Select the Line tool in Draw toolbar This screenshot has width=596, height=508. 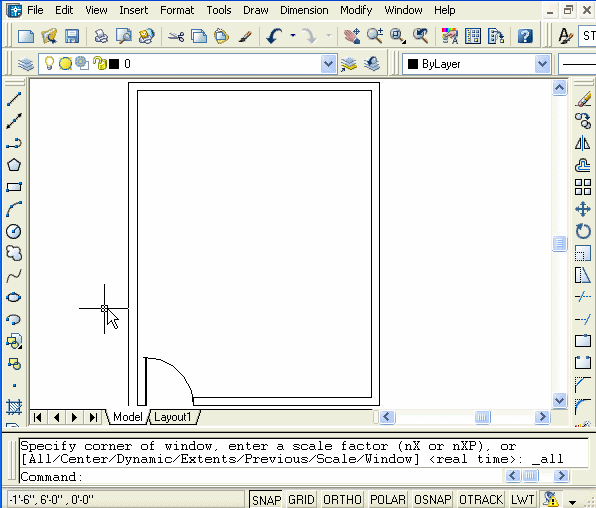pos(14,99)
